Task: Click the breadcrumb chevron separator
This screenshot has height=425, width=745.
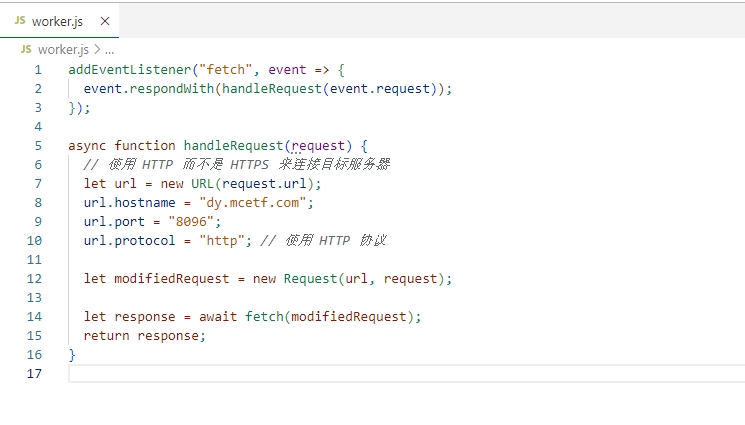Action: pyautogui.click(x=97, y=49)
